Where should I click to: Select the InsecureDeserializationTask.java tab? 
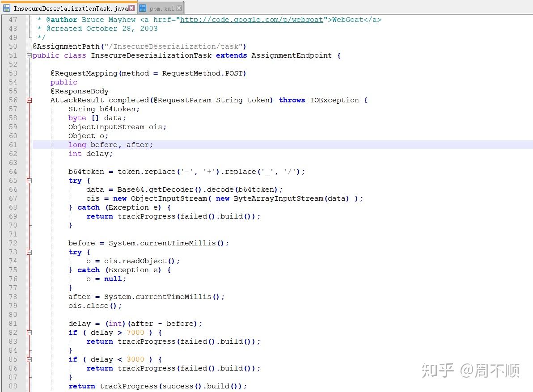point(69,8)
